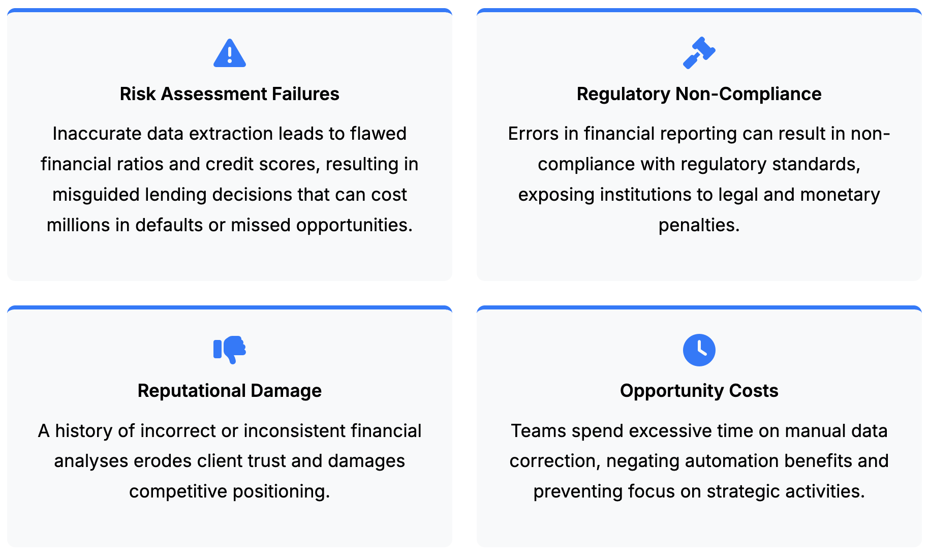Viewport: 929px width, 560px height.
Task: Click the clock icon
Action: [699, 350]
